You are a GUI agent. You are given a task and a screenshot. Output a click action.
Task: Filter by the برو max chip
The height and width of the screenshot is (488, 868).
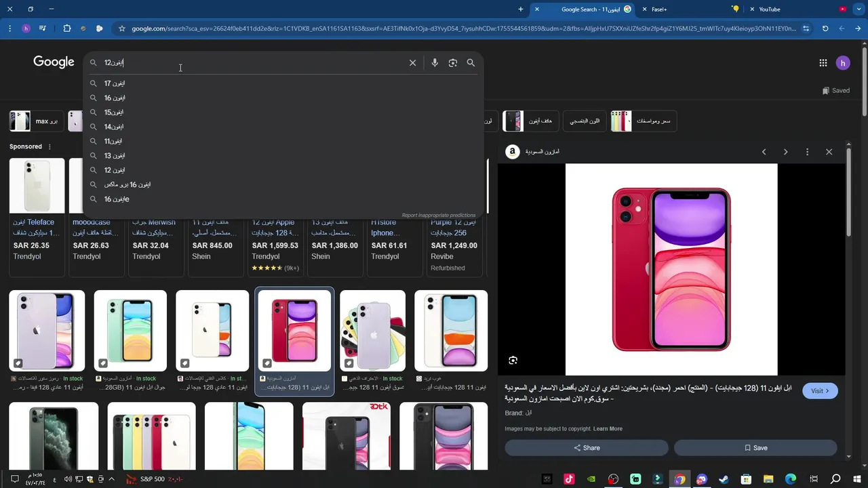(x=37, y=121)
